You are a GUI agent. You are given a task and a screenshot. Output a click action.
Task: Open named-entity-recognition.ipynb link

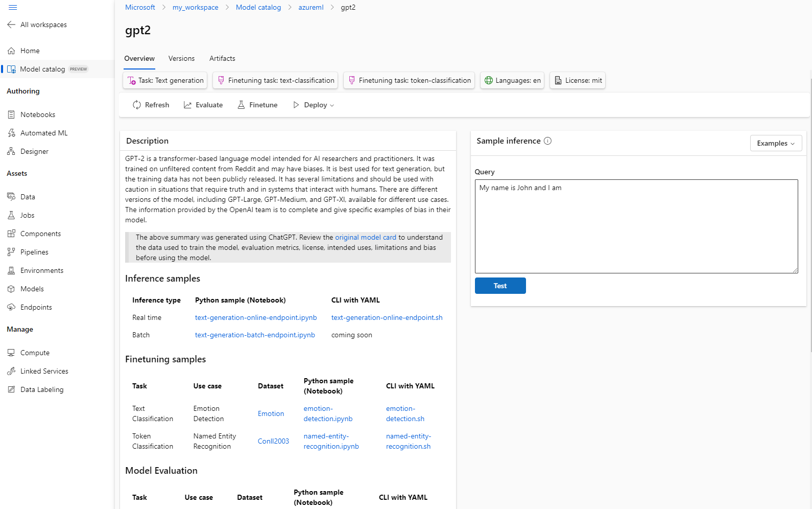331,441
